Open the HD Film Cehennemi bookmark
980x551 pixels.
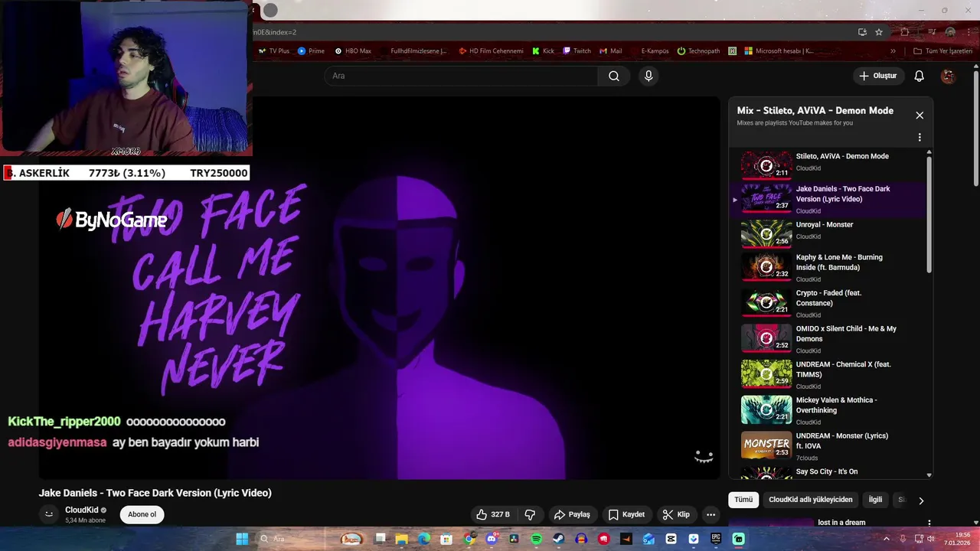click(491, 51)
